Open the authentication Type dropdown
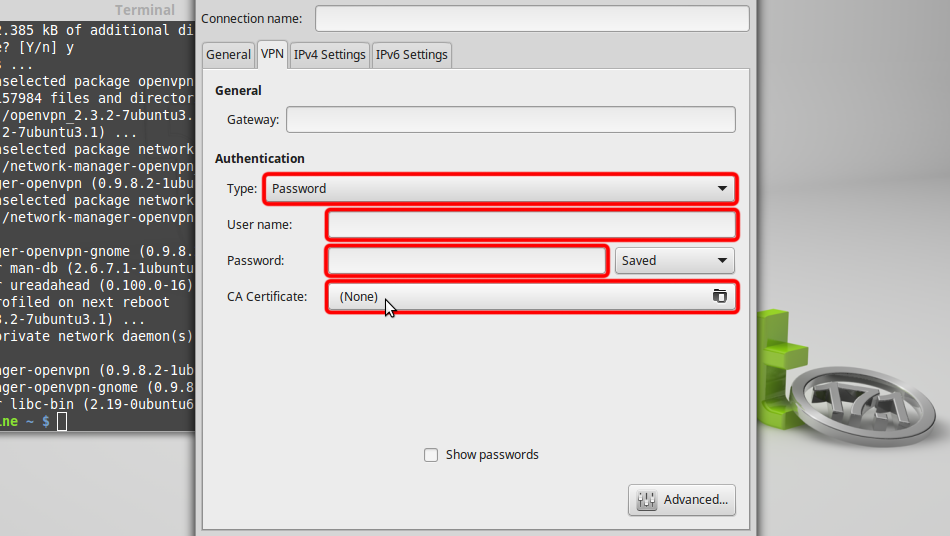950x536 pixels. pyautogui.click(x=500, y=188)
